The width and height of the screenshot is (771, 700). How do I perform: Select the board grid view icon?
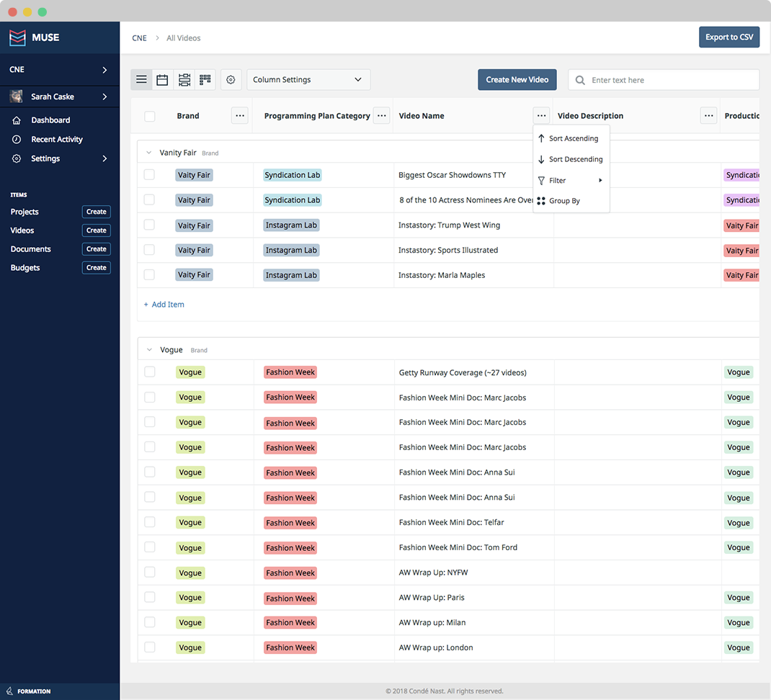pos(205,80)
